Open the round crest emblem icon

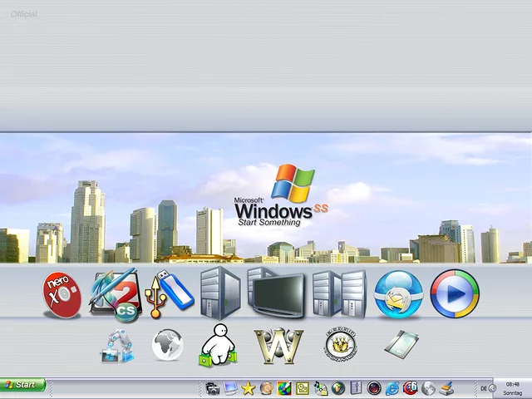point(340,345)
